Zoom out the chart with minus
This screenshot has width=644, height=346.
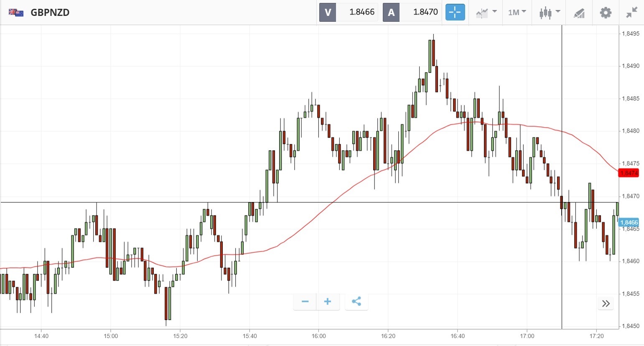pyautogui.click(x=305, y=302)
